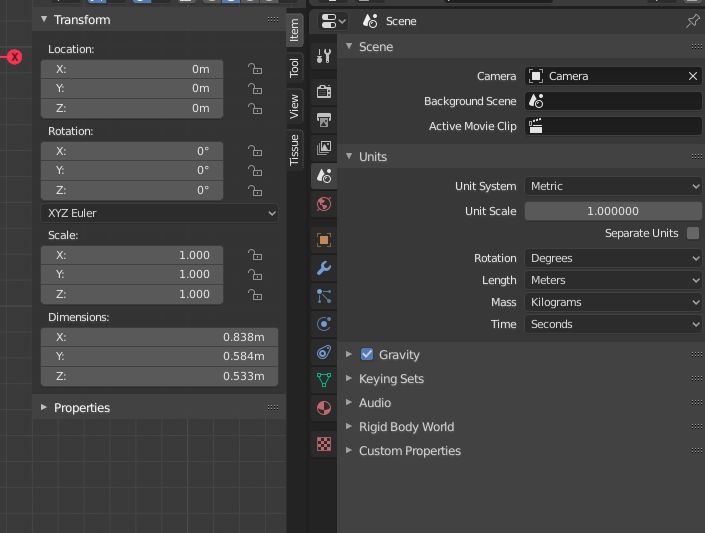Lock Rotation Y axis
Viewport: 705px width, 533px height.
[x=255, y=170]
